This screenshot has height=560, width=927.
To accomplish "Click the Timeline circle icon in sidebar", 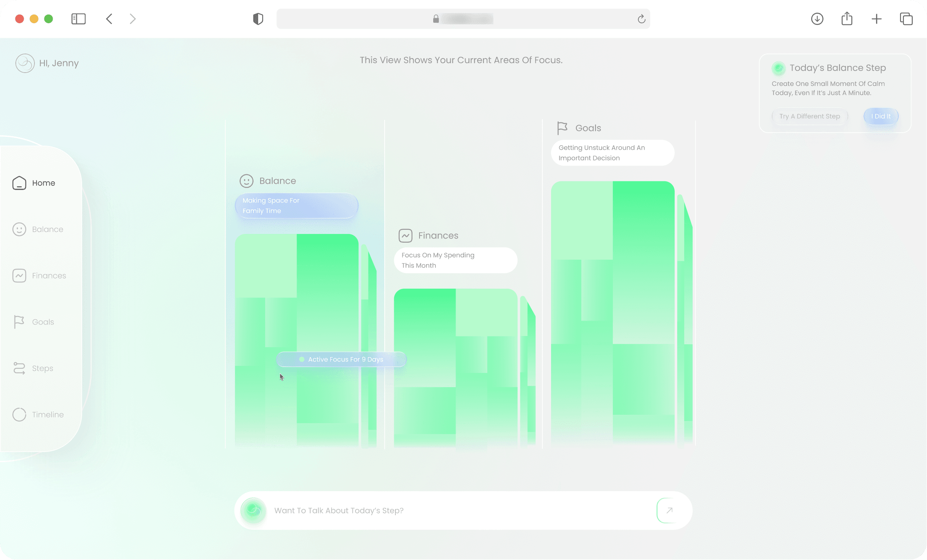I will coord(19,414).
